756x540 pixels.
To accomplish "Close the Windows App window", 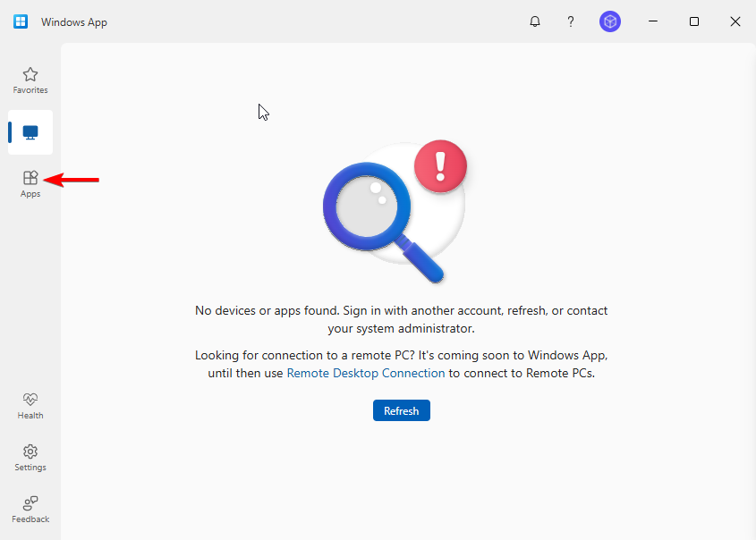I will pyautogui.click(x=735, y=21).
